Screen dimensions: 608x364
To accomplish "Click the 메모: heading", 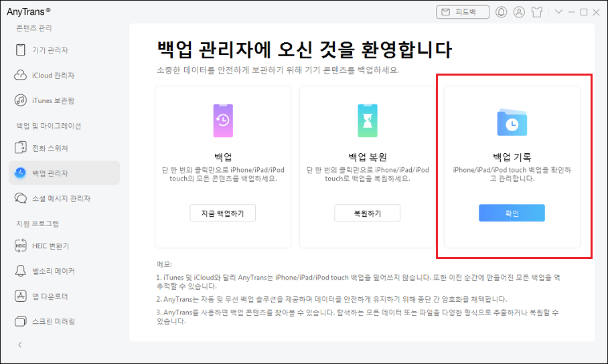I will point(164,264).
